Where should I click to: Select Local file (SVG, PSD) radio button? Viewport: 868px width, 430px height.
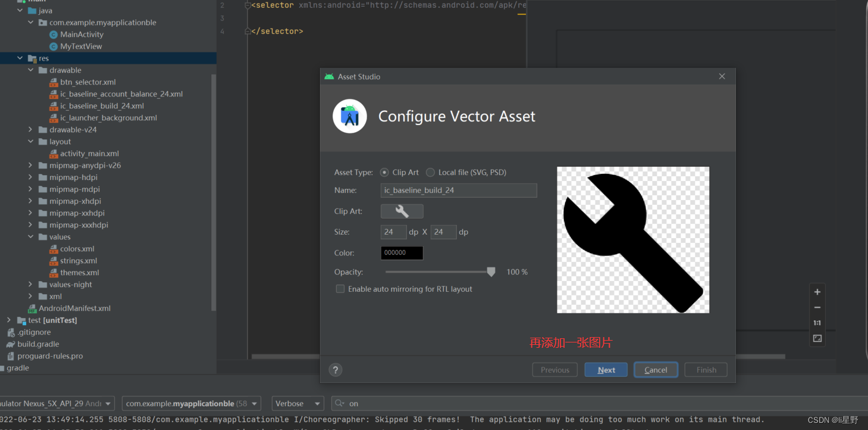coord(430,172)
